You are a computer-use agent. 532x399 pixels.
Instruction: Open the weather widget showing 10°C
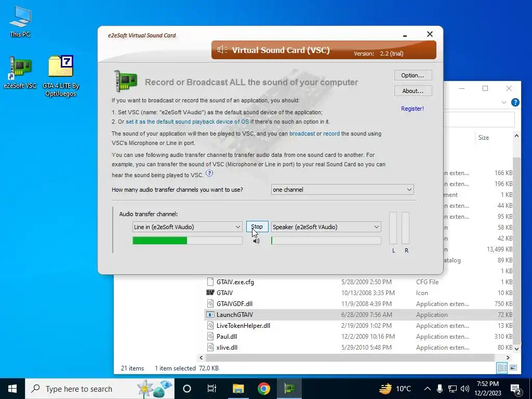tap(395, 389)
